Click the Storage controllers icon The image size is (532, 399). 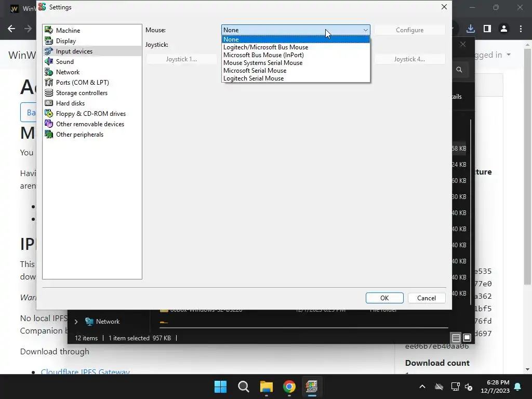49,92
